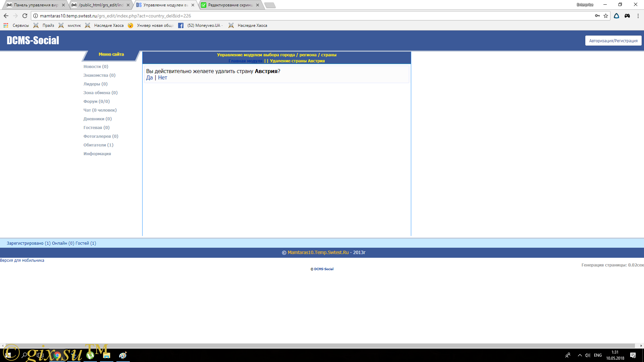Open Фотогалерея (0) in the site menu

point(101,136)
